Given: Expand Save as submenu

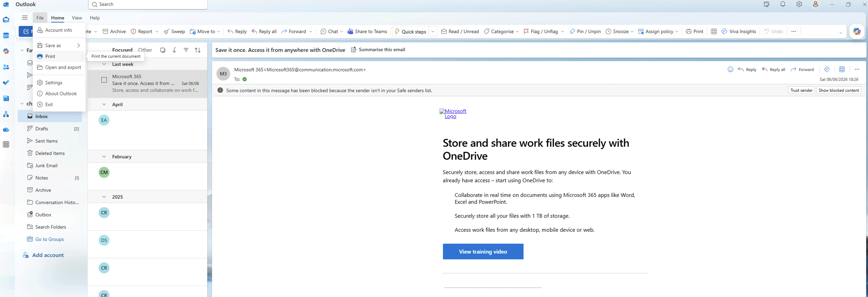Looking at the screenshot, I should 59,45.
